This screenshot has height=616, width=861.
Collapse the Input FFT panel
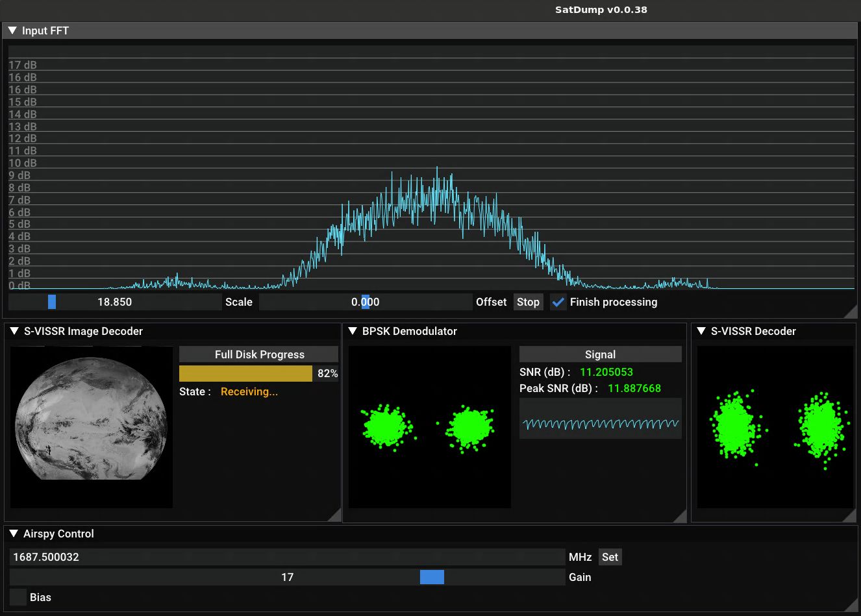(x=12, y=31)
